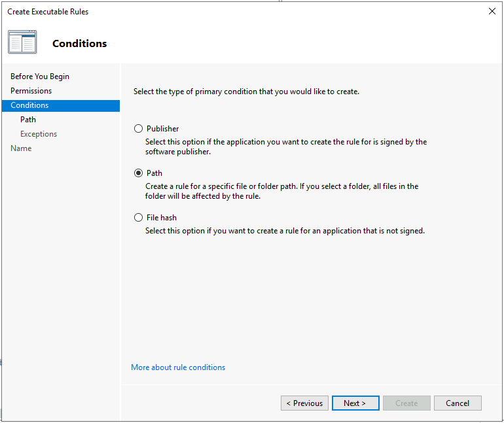Go to Before You Begin step

tap(40, 76)
